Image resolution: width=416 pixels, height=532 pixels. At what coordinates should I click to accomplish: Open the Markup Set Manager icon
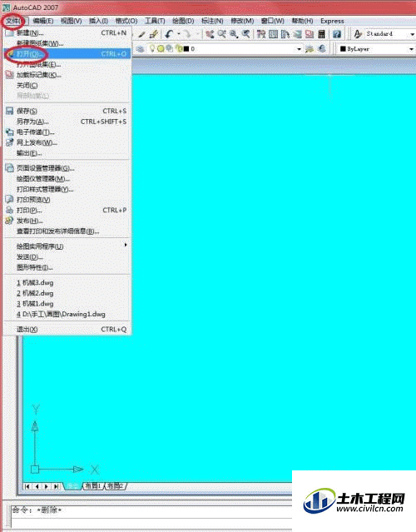click(310, 34)
